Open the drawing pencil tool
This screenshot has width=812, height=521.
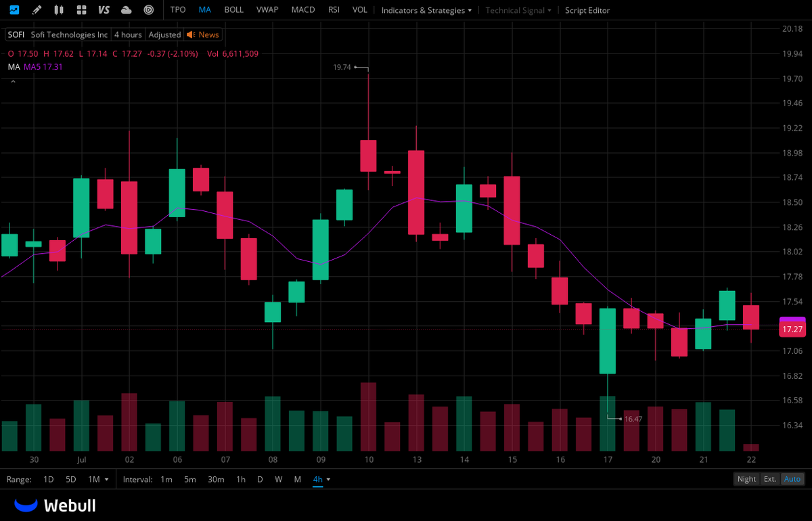(37, 10)
